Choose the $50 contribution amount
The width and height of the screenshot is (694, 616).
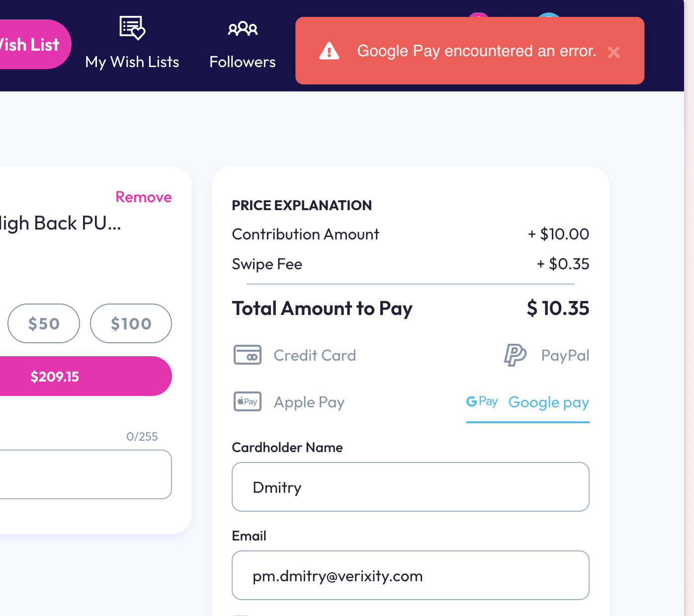click(44, 323)
